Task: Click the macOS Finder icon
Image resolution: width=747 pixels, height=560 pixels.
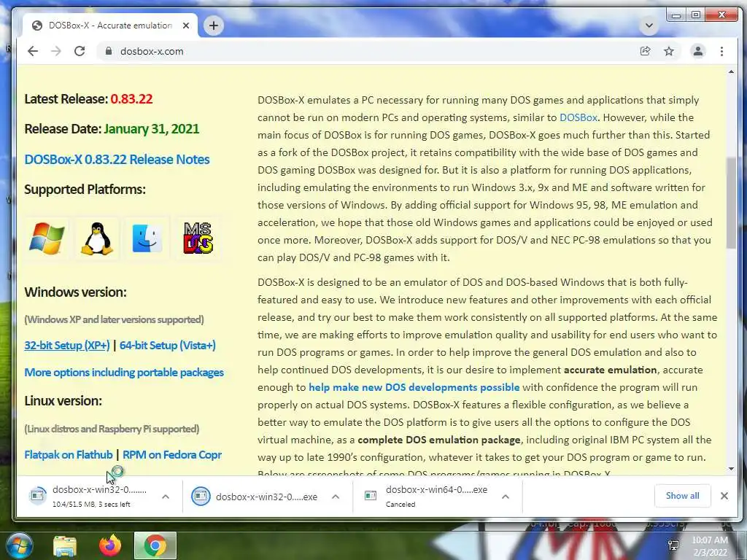Action: click(x=147, y=238)
